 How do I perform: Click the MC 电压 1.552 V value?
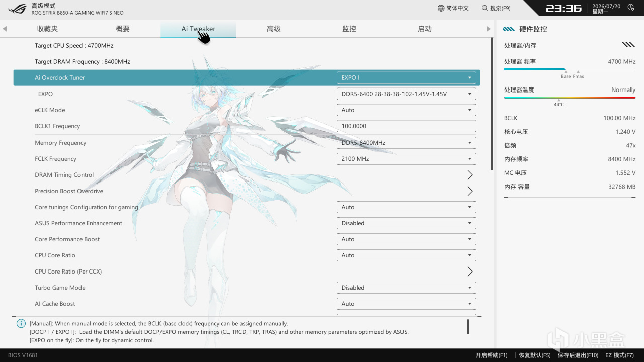[625, 173]
